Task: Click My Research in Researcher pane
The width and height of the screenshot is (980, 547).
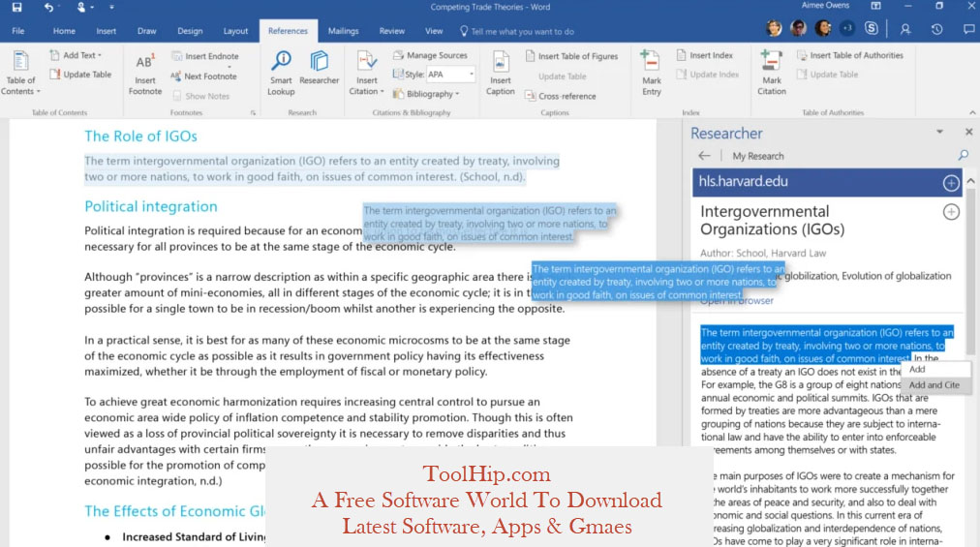Action: pos(757,156)
